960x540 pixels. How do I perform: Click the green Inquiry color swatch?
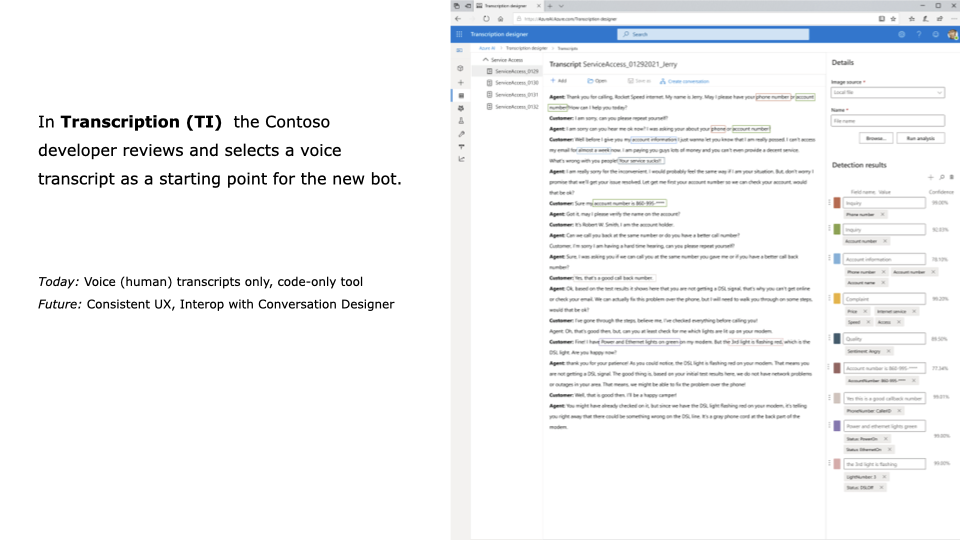837,230
